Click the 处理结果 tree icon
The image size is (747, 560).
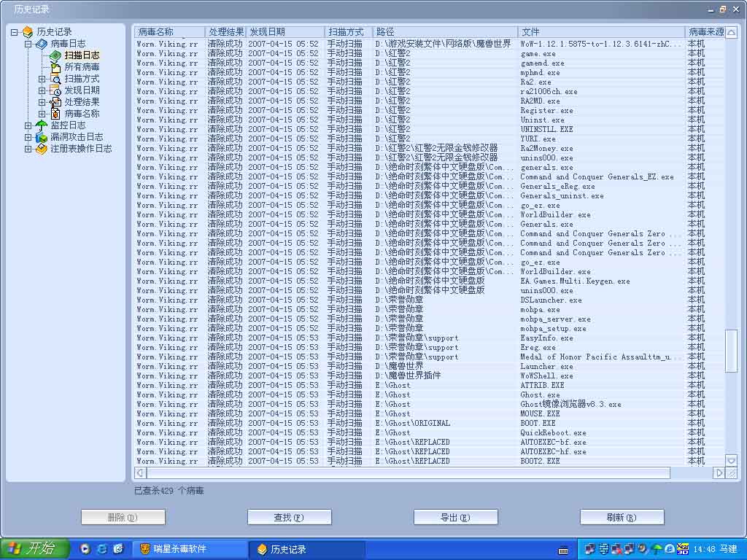click(55, 102)
